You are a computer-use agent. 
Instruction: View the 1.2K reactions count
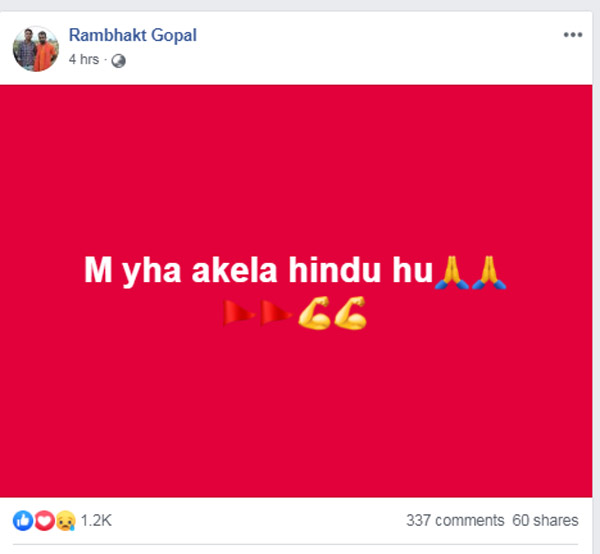[x=98, y=520]
